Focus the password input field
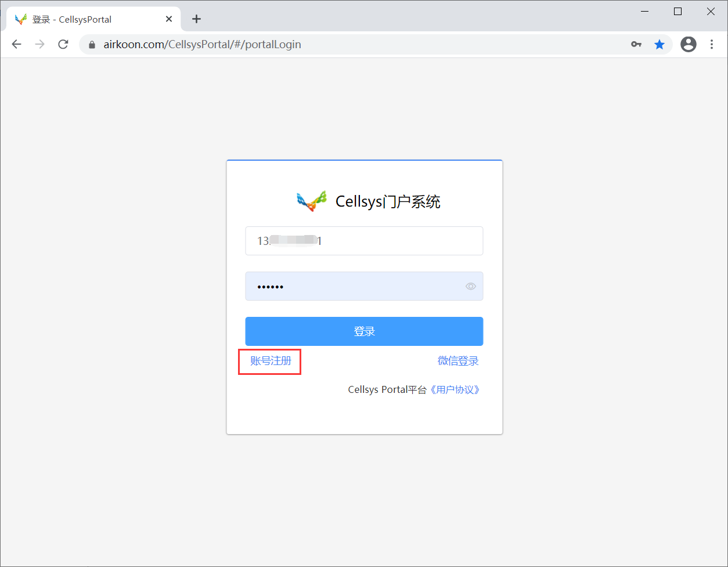Viewport: 728px width, 567px height. [x=364, y=286]
